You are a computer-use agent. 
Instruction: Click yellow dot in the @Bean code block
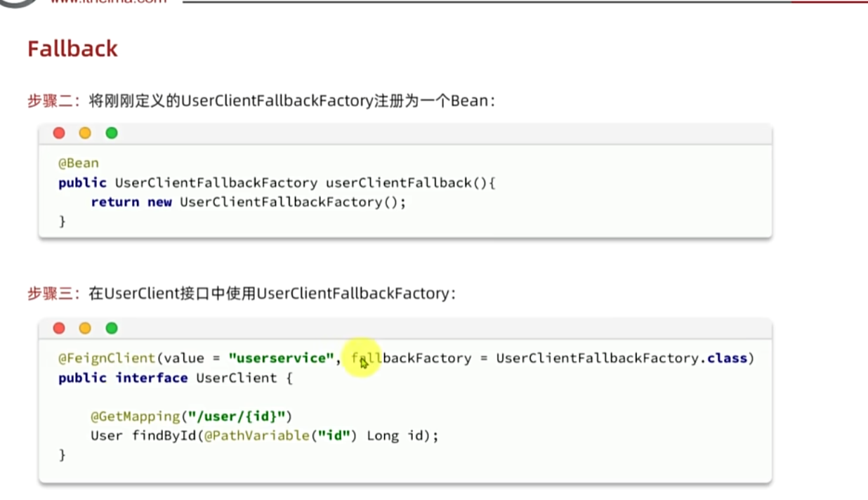85,133
